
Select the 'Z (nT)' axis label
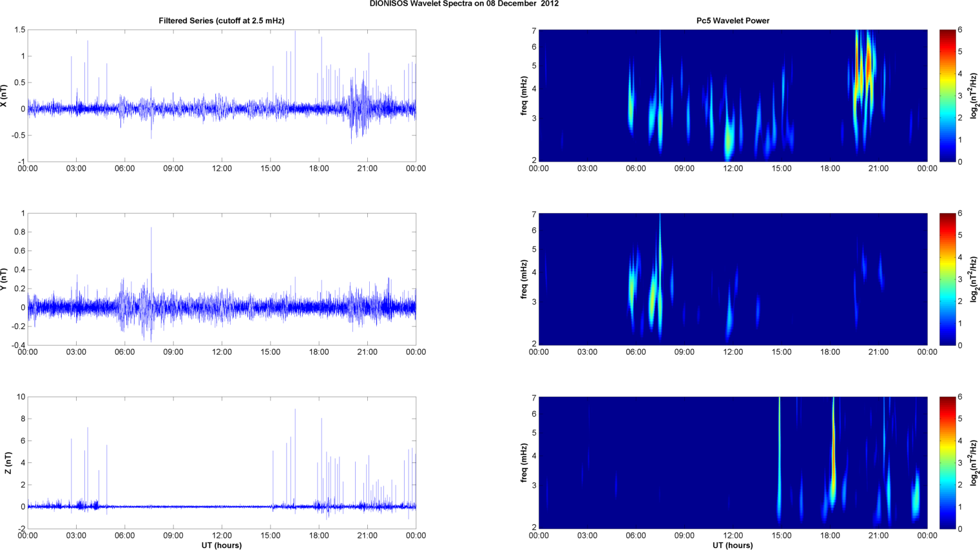[8, 462]
